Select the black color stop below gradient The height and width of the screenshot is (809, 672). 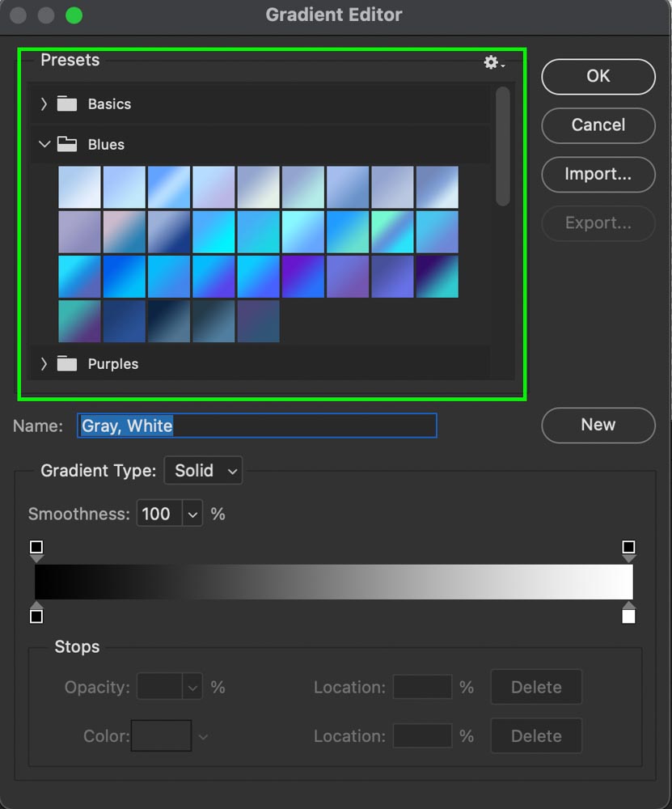click(36, 613)
